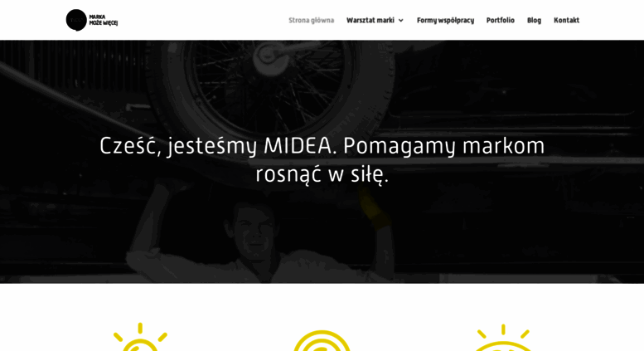Visit the Blog page
Image resolution: width=644 pixels, height=351 pixels.
click(x=534, y=20)
